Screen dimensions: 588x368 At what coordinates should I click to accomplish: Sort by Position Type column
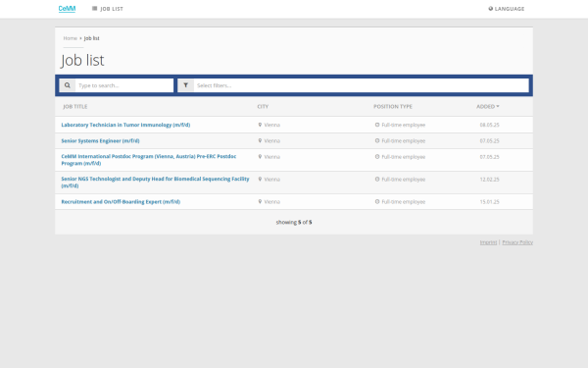click(393, 107)
